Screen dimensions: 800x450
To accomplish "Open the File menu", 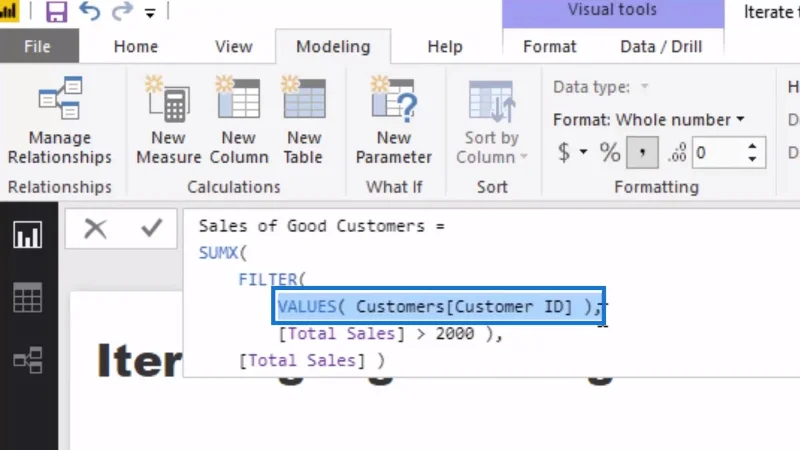I will point(38,46).
